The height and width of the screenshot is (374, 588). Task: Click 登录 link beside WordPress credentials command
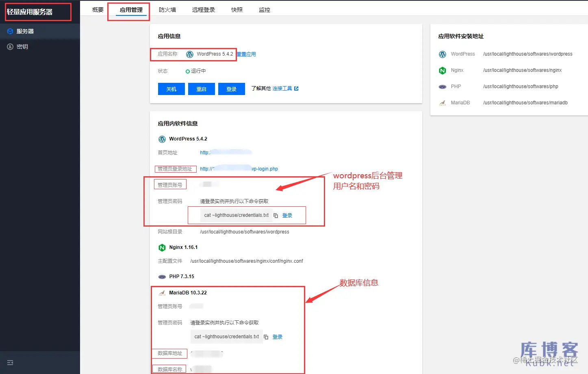[287, 216]
